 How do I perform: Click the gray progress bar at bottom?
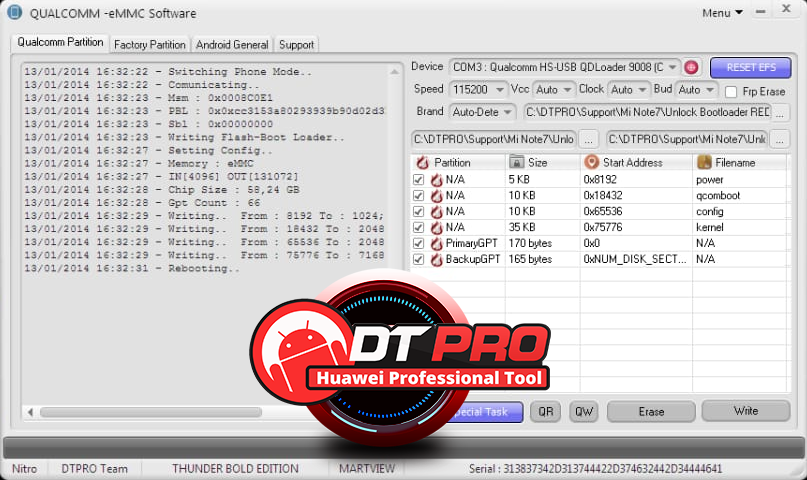click(403, 448)
